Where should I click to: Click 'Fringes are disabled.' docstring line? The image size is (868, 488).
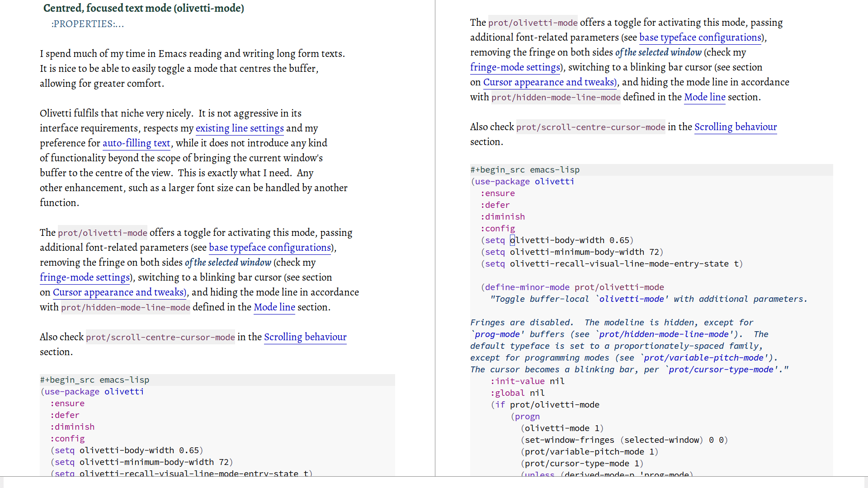612,323
